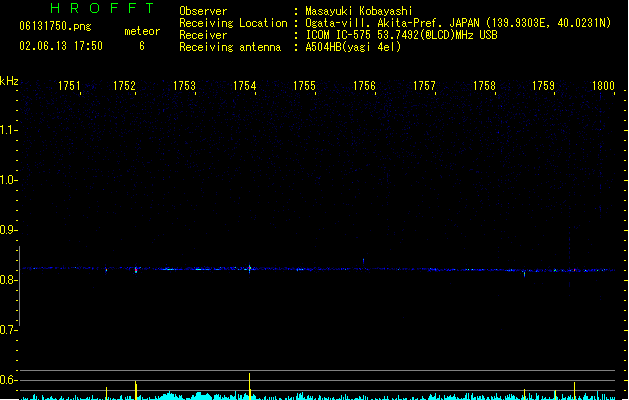Click the 0.6 kHz frequency label

[x=9, y=380]
